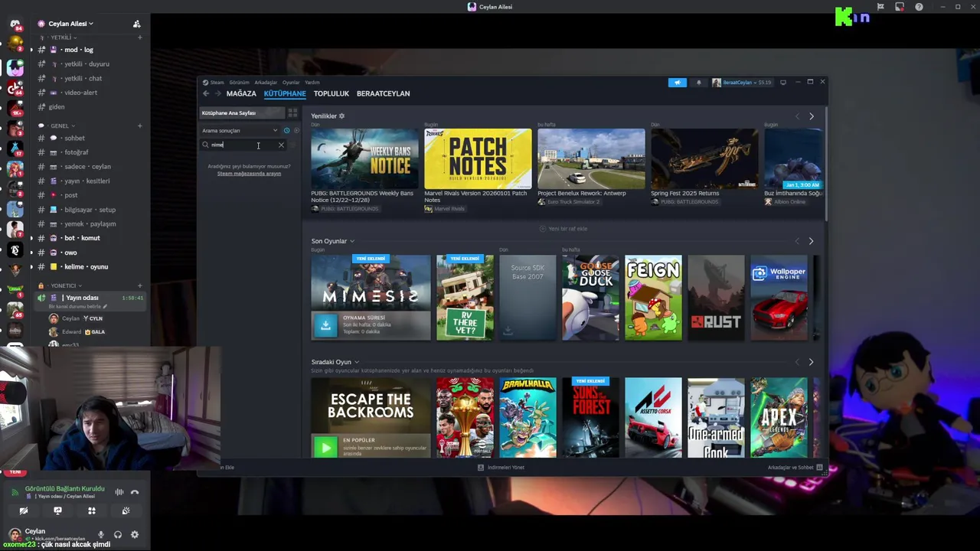Screen dimensions: 980x551
Task: Advance Sıradaki Oyun shelf right arrow
Action: [812, 362]
